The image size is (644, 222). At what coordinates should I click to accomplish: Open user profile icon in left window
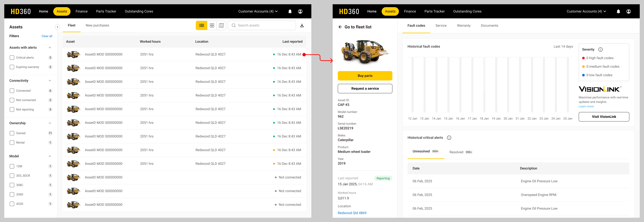pos(300,11)
